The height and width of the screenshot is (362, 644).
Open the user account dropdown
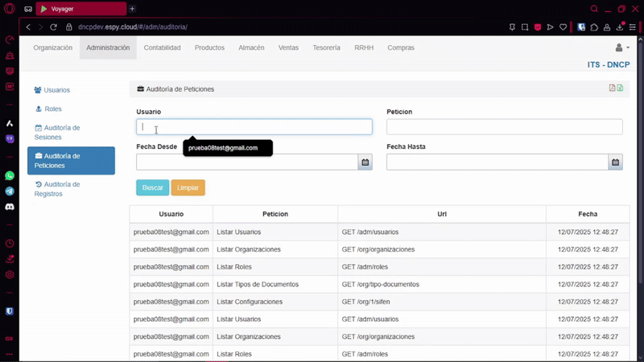coord(621,47)
